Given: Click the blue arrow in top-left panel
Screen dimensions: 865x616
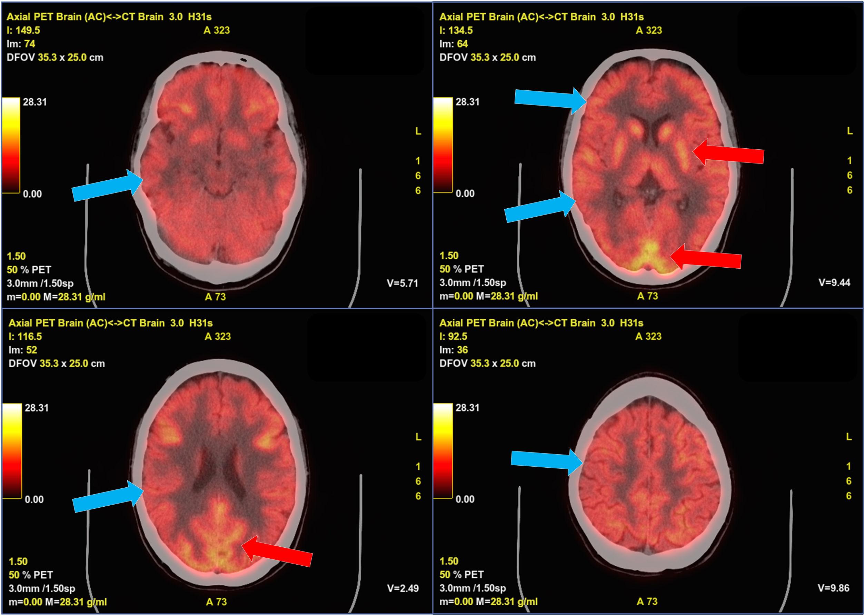Looking at the screenshot, I should (107, 186).
